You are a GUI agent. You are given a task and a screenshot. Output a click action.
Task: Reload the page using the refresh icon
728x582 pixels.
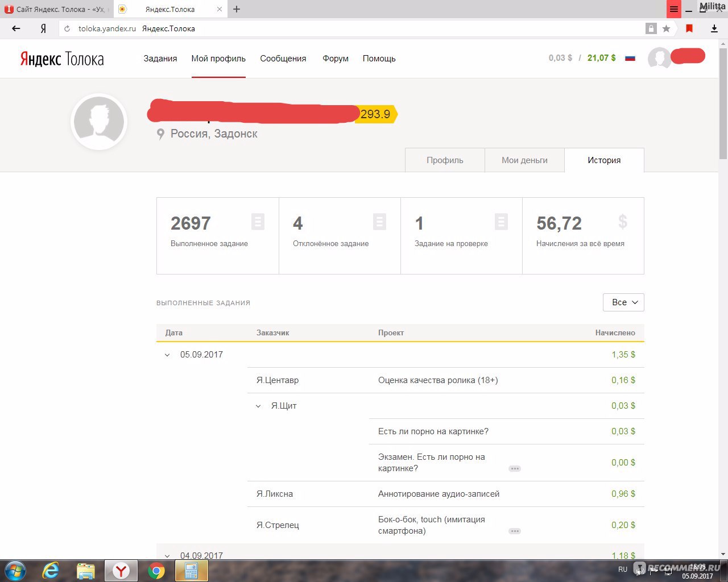tap(67, 28)
